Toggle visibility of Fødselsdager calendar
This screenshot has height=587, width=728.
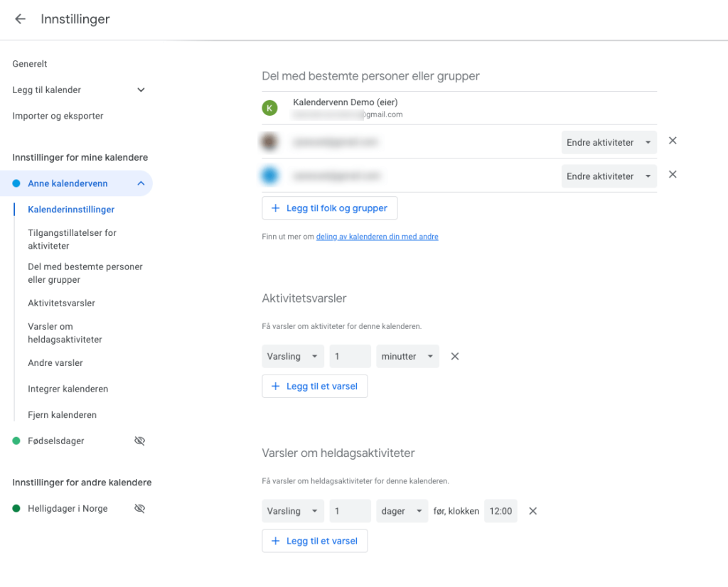click(139, 441)
